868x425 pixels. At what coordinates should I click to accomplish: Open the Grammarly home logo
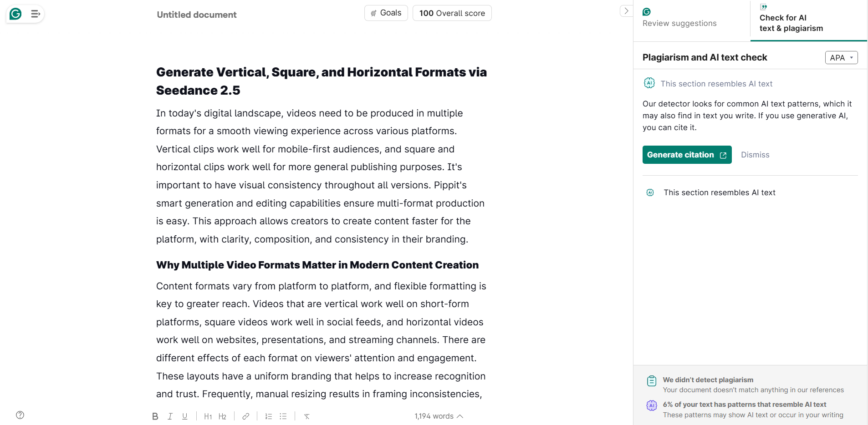coord(15,14)
